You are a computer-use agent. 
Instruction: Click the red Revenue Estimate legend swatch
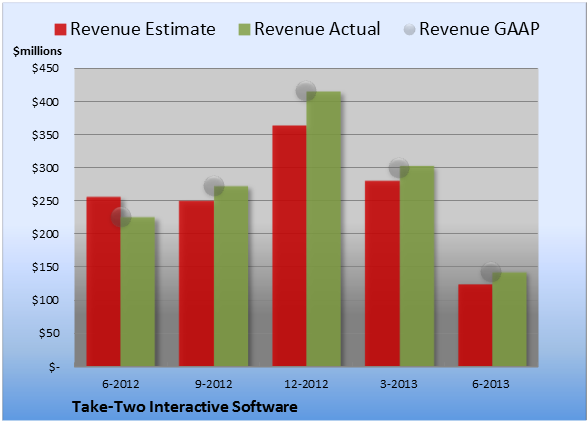click(x=60, y=30)
